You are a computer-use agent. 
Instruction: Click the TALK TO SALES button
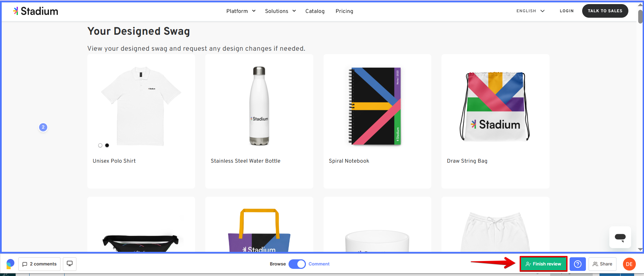click(605, 11)
